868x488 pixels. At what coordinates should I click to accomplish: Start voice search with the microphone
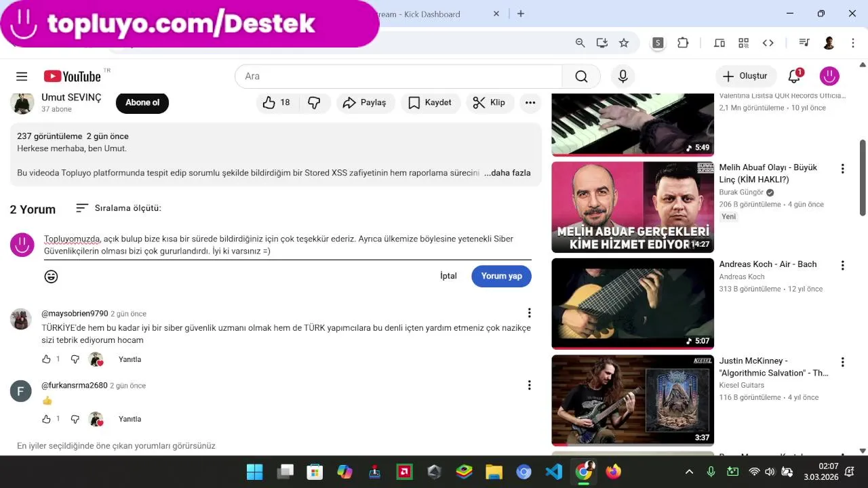click(623, 77)
